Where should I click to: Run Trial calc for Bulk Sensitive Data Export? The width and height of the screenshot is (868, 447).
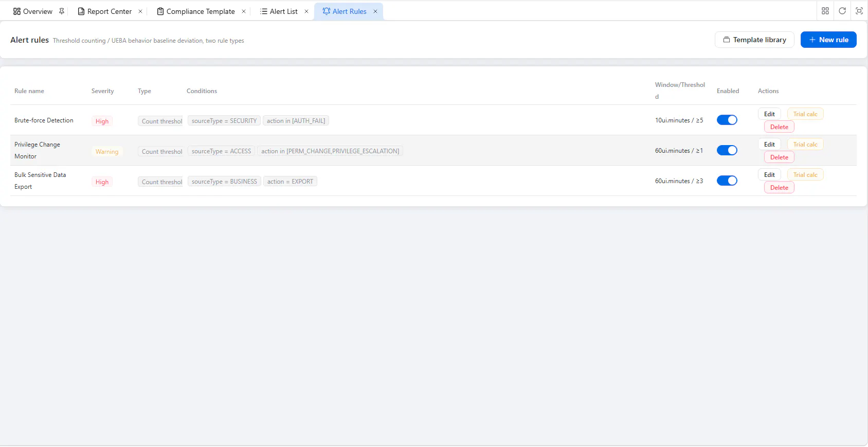coord(805,175)
